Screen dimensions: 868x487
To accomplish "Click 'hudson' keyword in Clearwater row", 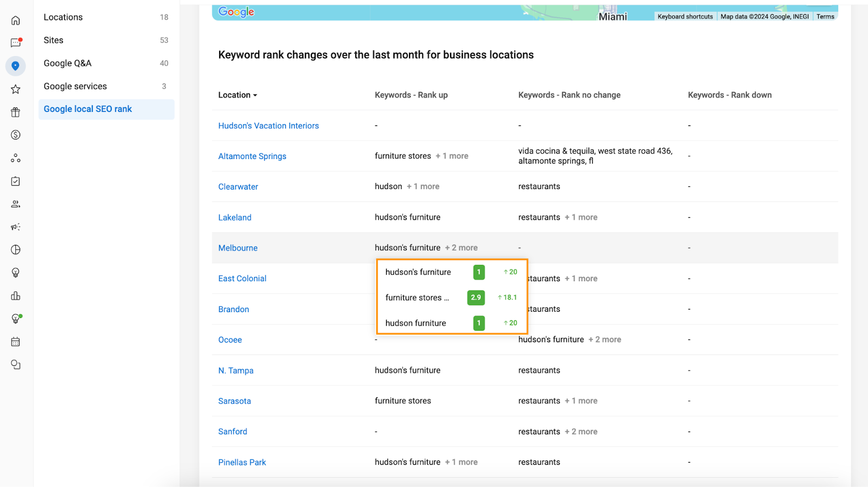I will (x=388, y=186).
